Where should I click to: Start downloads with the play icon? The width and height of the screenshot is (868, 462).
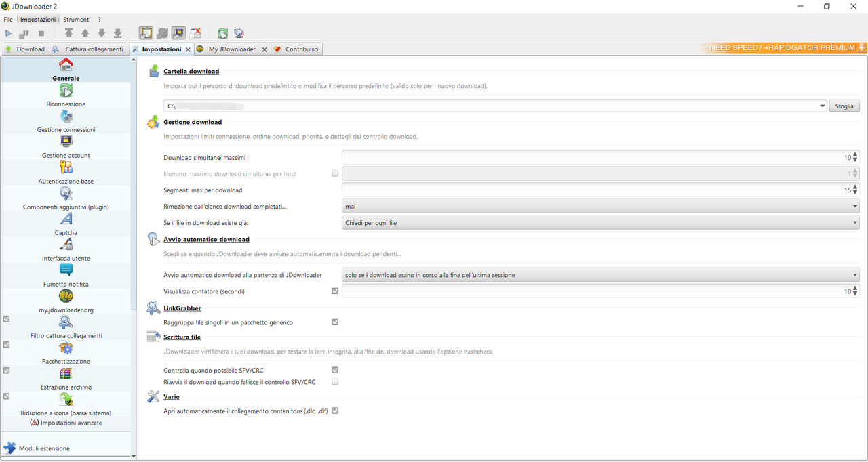(x=9, y=33)
